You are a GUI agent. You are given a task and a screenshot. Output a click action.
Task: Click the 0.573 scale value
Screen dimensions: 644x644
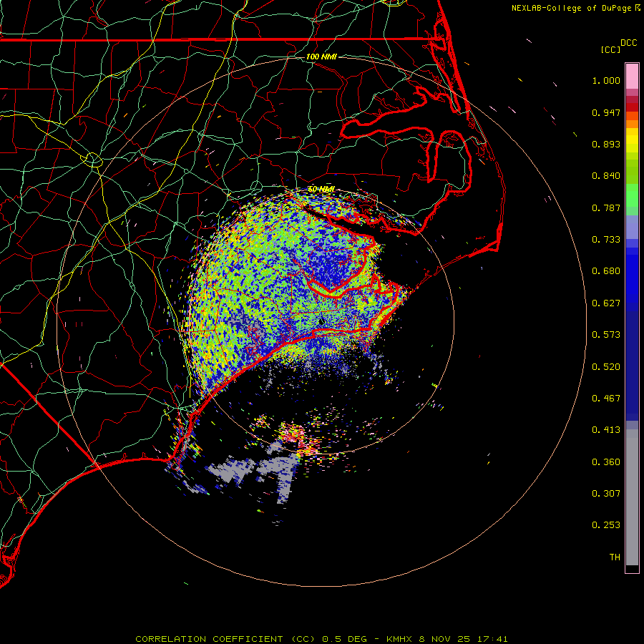[x=606, y=335]
